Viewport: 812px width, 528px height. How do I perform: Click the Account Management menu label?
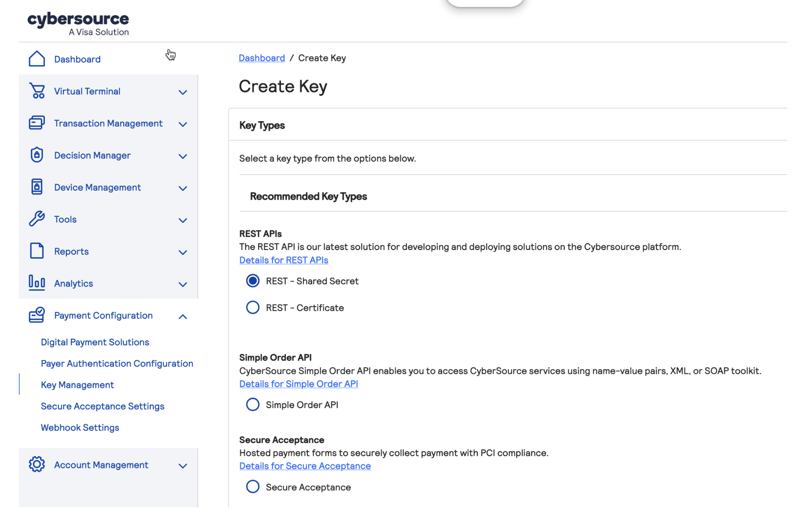coord(101,465)
